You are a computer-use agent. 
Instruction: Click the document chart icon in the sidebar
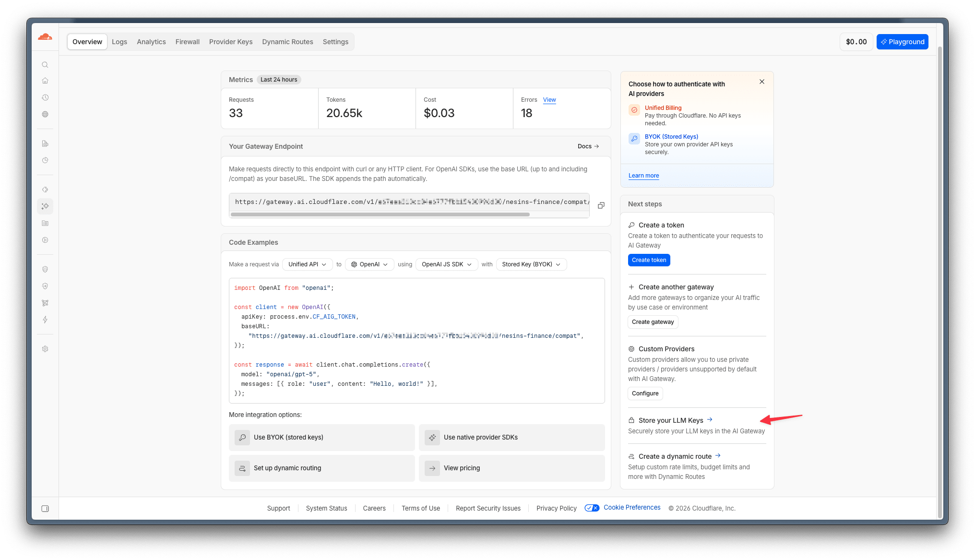[x=45, y=143]
